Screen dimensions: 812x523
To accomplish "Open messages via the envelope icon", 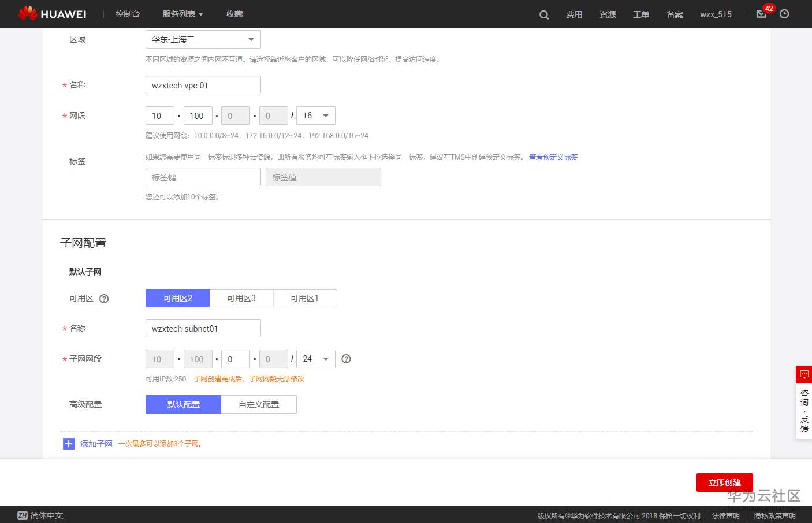I will click(x=761, y=14).
